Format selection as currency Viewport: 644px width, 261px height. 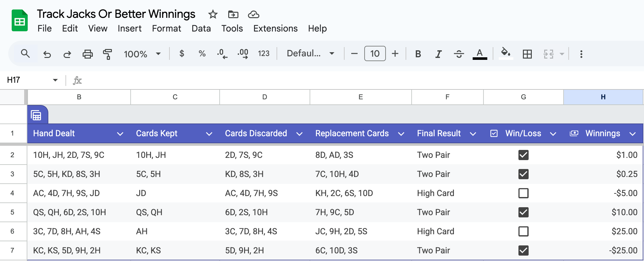[x=182, y=54]
